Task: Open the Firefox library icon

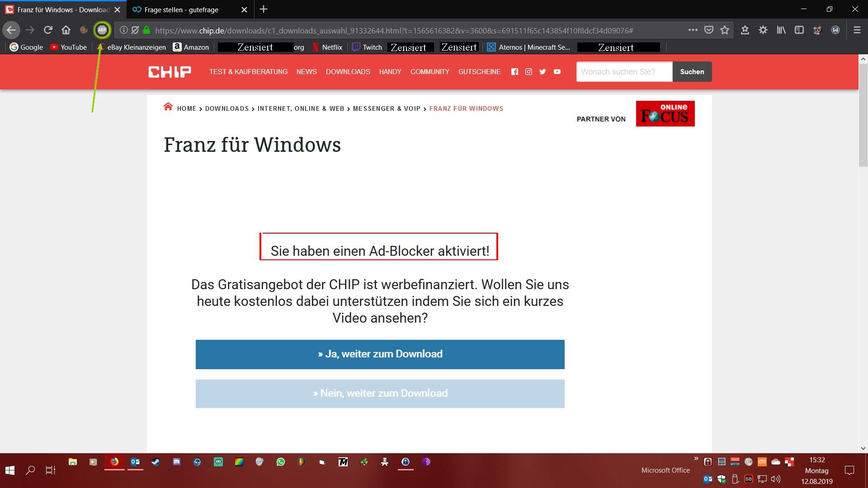Action: (781, 30)
